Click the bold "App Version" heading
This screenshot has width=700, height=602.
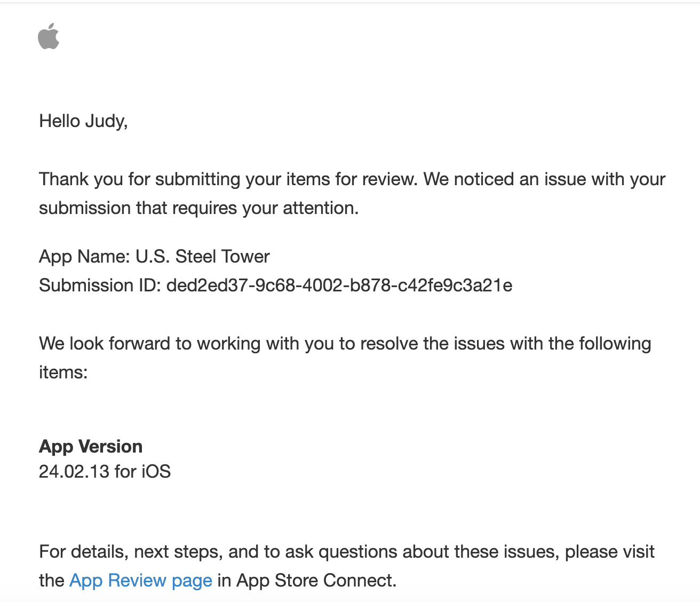[x=91, y=446]
